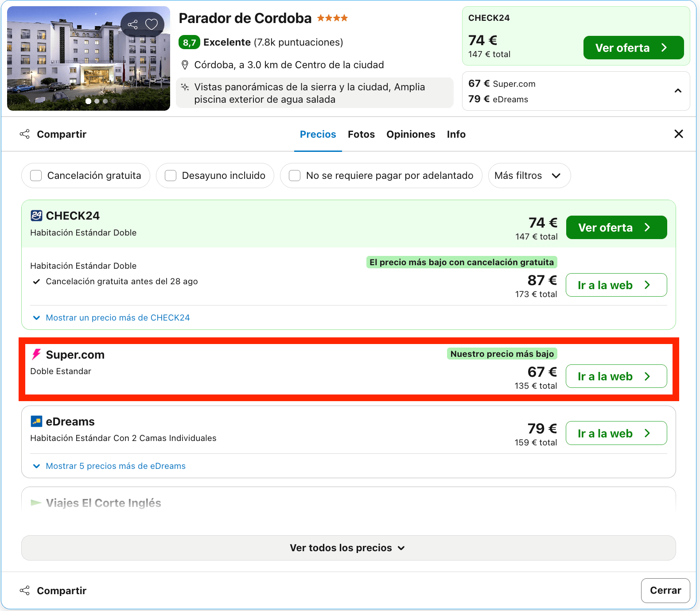This screenshot has width=700, height=611.
Task: Click the four-star rating icons
Action: [332, 18]
